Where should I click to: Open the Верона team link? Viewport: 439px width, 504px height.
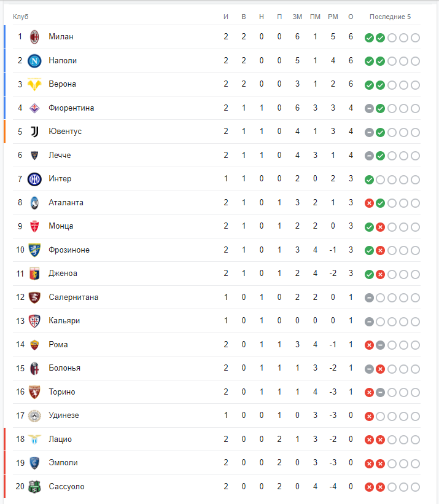tap(62, 84)
